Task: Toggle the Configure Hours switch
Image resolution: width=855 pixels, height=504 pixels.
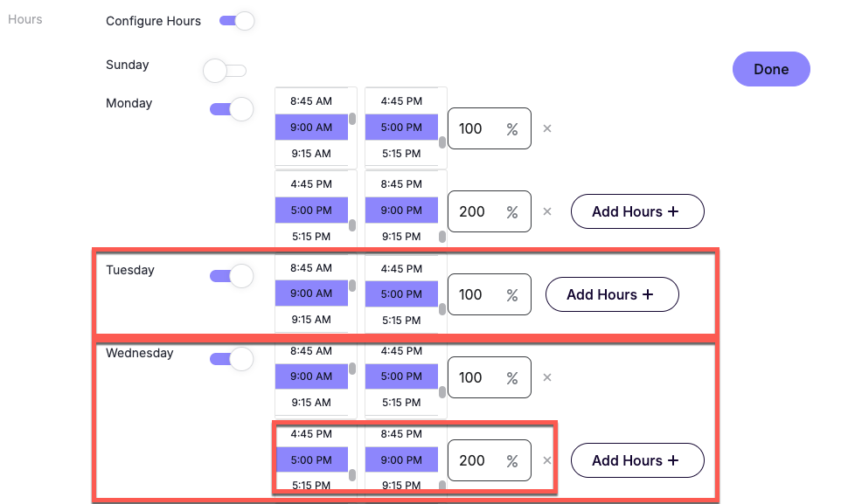Action: click(237, 21)
